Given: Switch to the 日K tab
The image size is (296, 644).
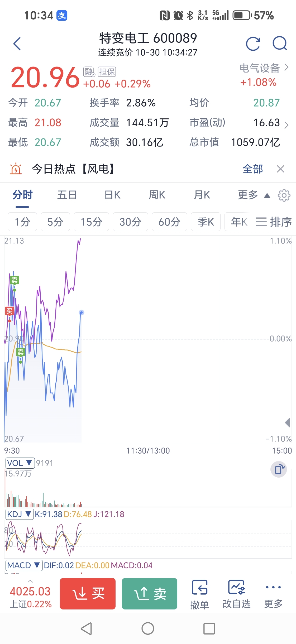Looking at the screenshot, I should (112, 195).
